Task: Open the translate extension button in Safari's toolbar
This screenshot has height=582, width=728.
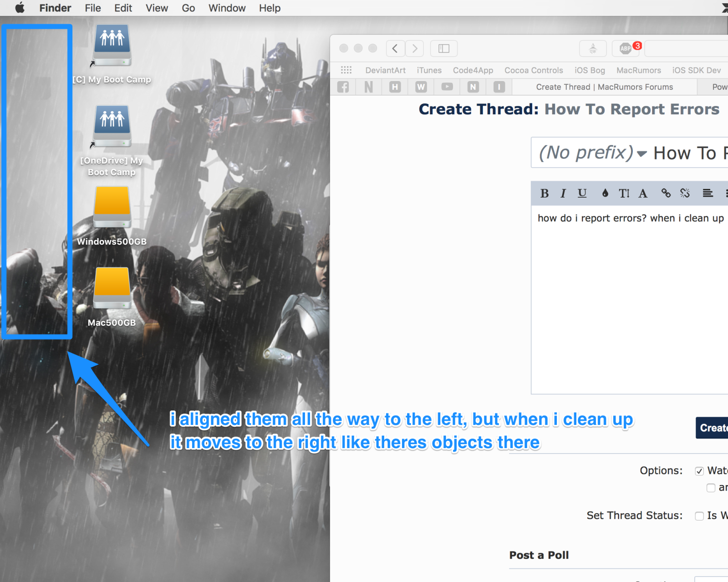Action: coord(593,48)
